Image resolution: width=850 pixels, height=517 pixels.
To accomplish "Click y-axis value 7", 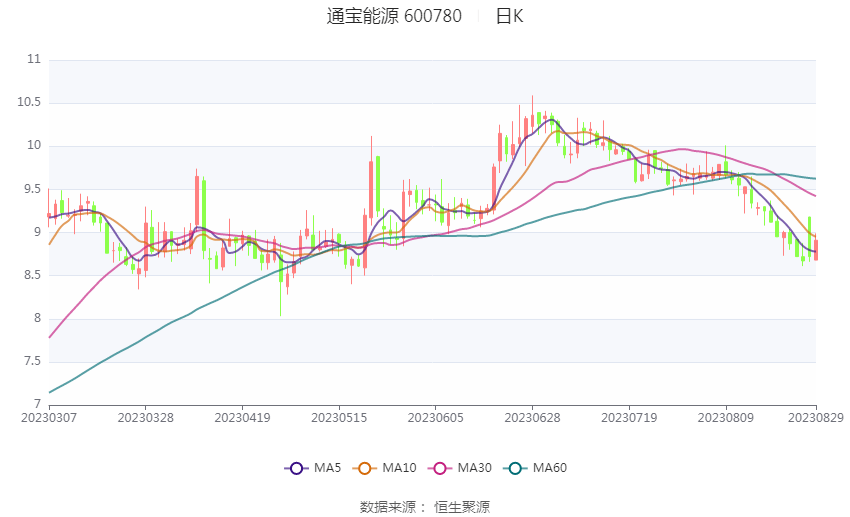I will coord(37,404).
